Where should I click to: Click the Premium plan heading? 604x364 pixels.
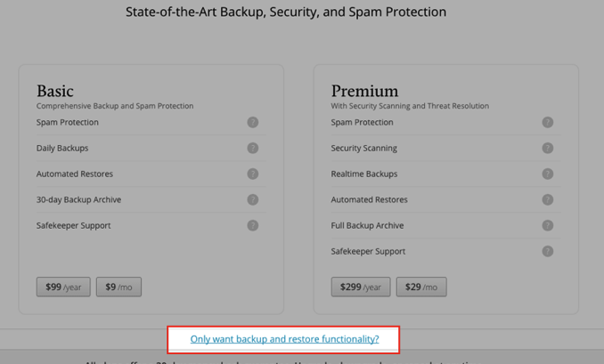pyautogui.click(x=364, y=91)
